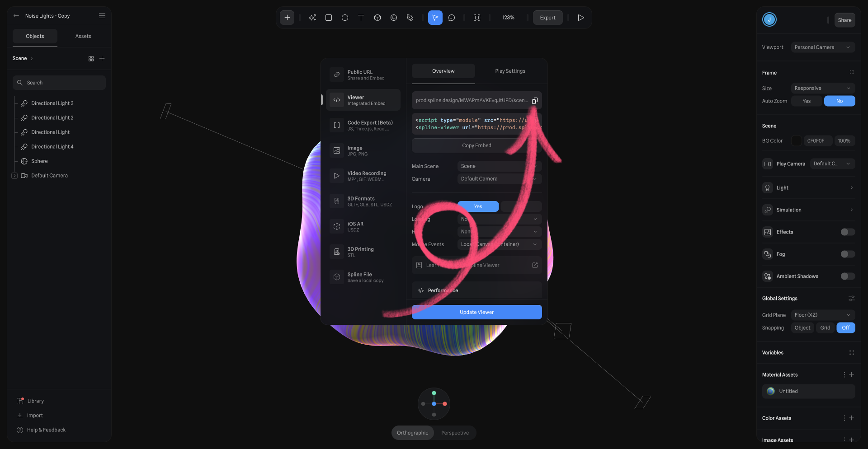Image resolution: width=868 pixels, height=449 pixels.
Task: Click the Play button to preview scene
Action: click(x=581, y=18)
